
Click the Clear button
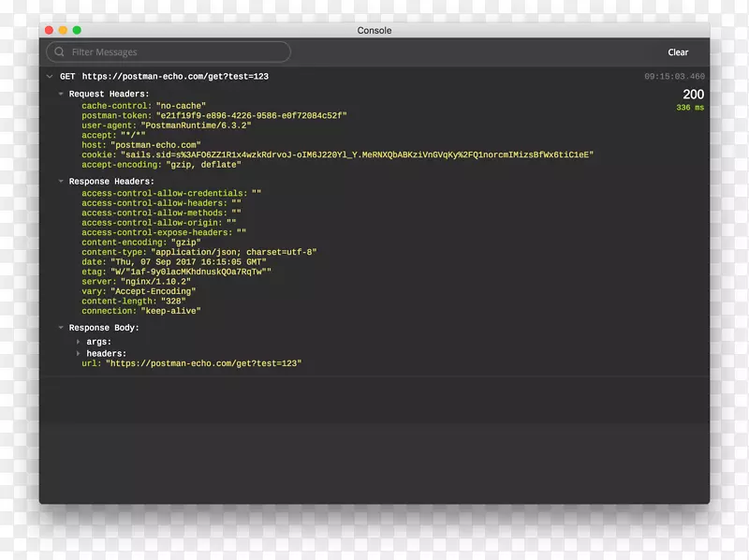[x=678, y=52]
